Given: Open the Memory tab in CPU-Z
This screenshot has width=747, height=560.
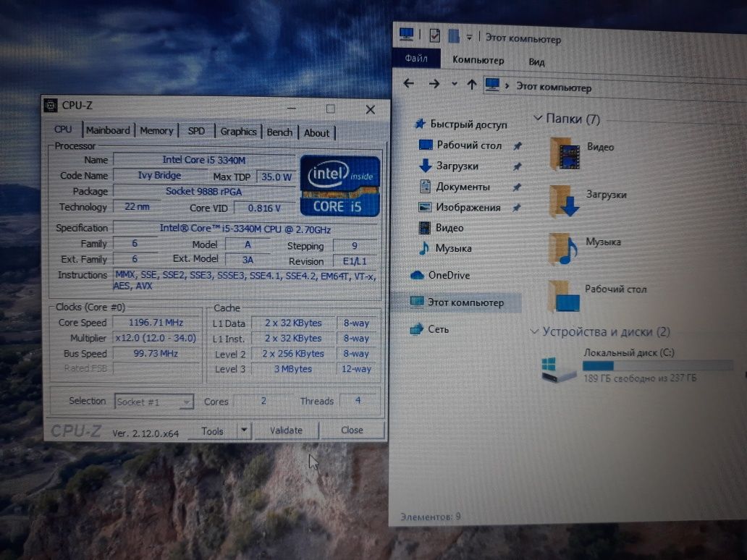Looking at the screenshot, I should click(156, 130).
